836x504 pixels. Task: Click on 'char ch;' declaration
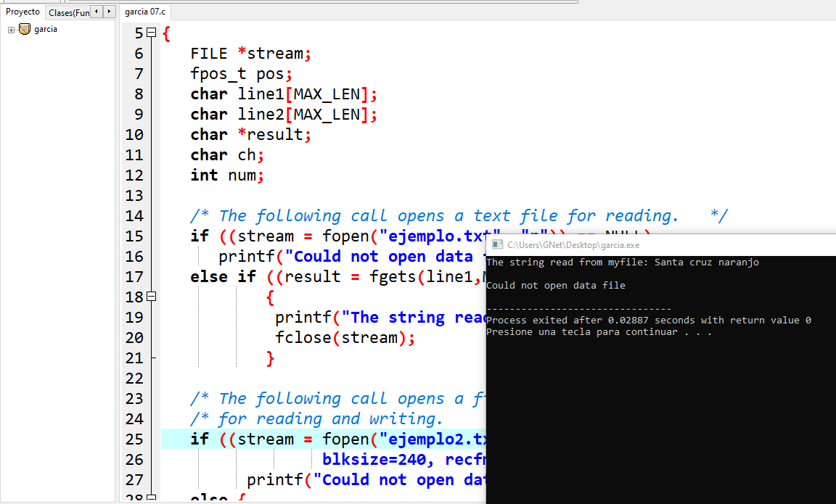(227, 155)
